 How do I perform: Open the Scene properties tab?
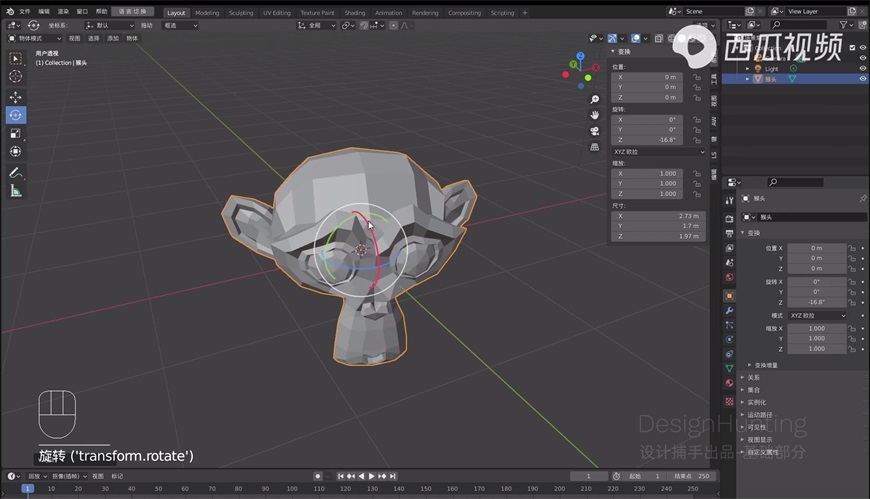729,262
